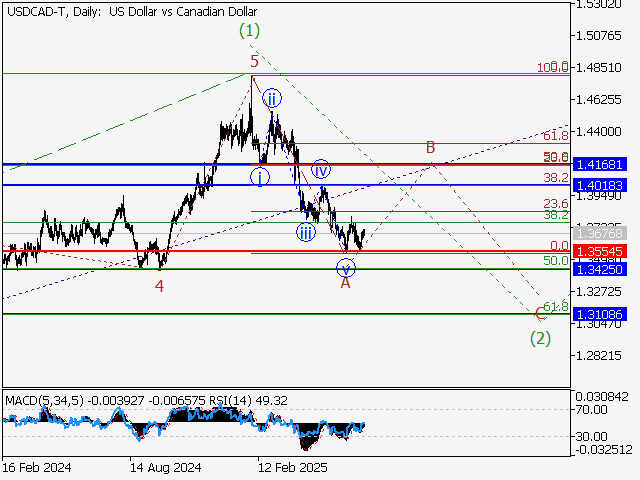Select the circled wave iv marker

pos(321,169)
